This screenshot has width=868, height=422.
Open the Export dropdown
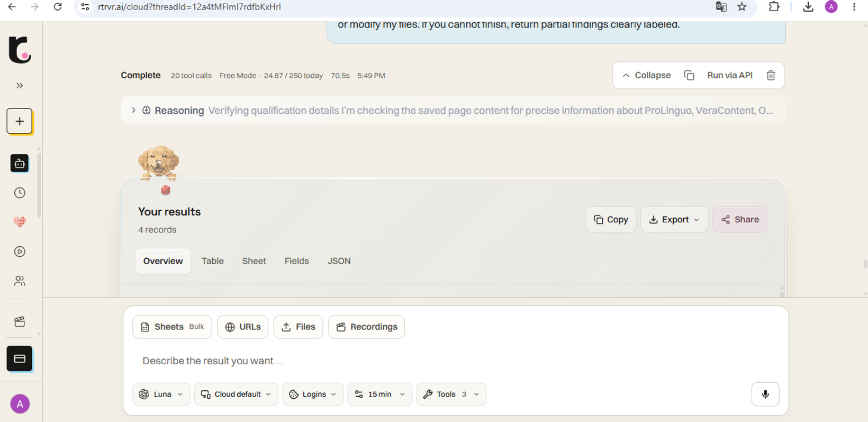(674, 219)
